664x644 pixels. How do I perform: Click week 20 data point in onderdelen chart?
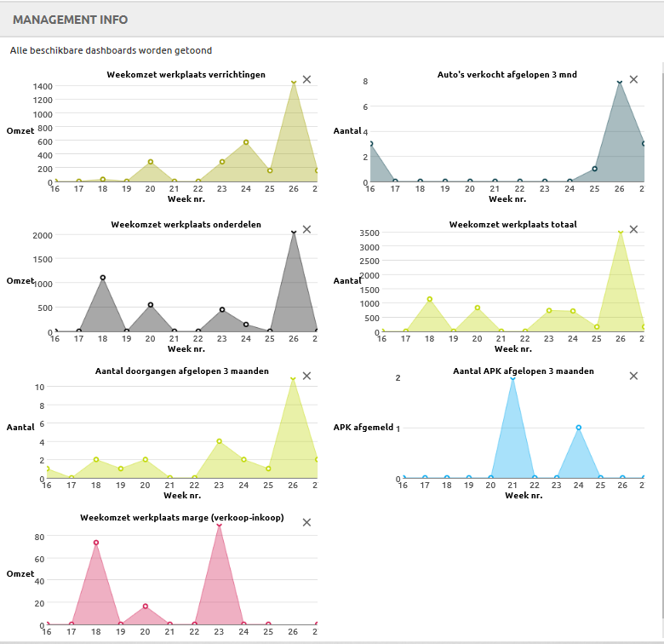tap(150, 305)
